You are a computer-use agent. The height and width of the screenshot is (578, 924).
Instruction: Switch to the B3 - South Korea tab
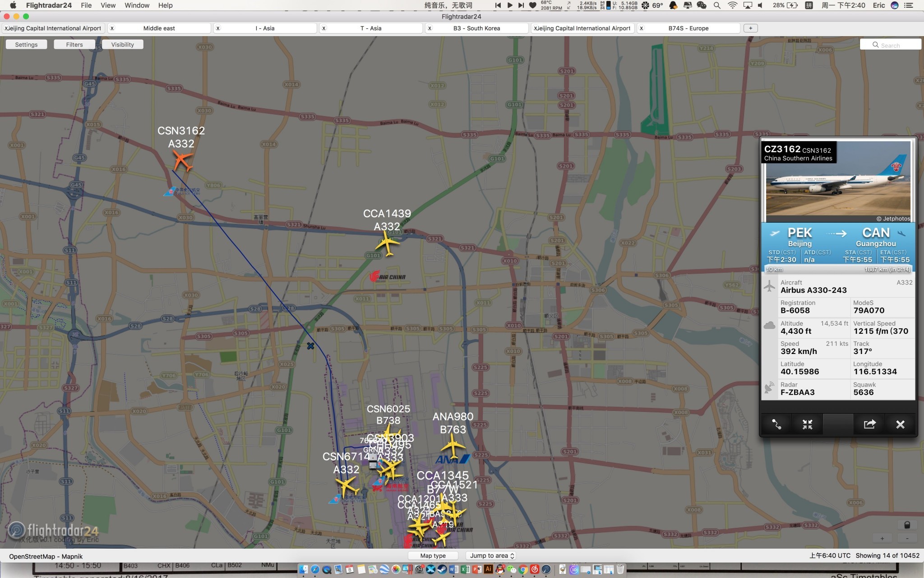[476, 28]
